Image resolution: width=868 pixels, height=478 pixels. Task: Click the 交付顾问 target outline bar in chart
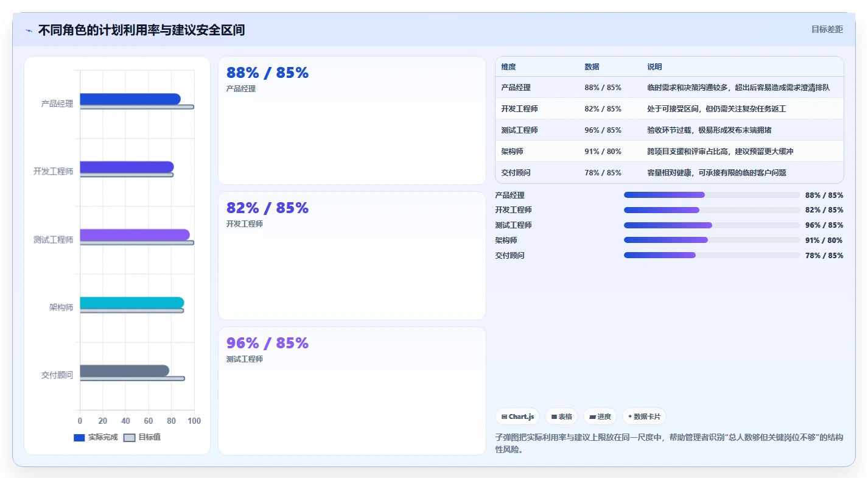pyautogui.click(x=132, y=379)
